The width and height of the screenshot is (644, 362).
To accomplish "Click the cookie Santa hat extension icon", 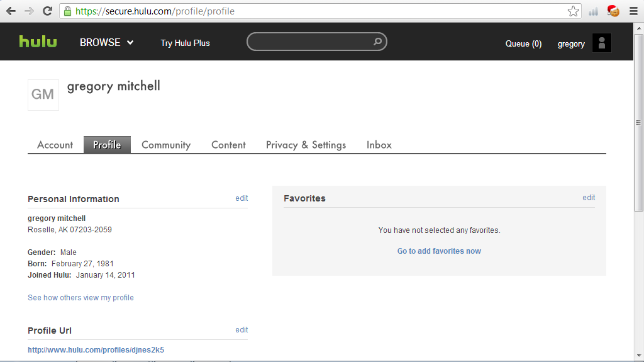I will coord(613,11).
